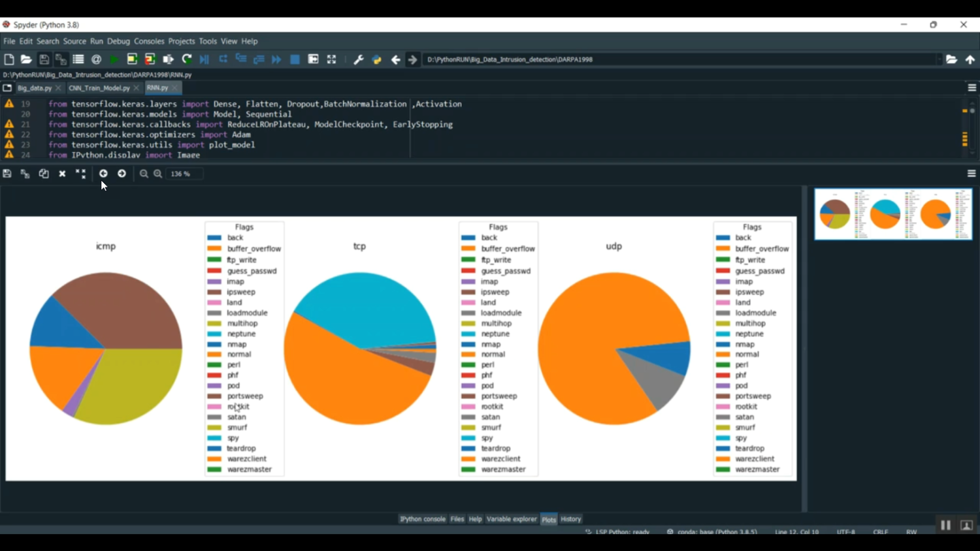Select the pie chart thumbnail
Screen dimensions: 980x551
(x=892, y=214)
